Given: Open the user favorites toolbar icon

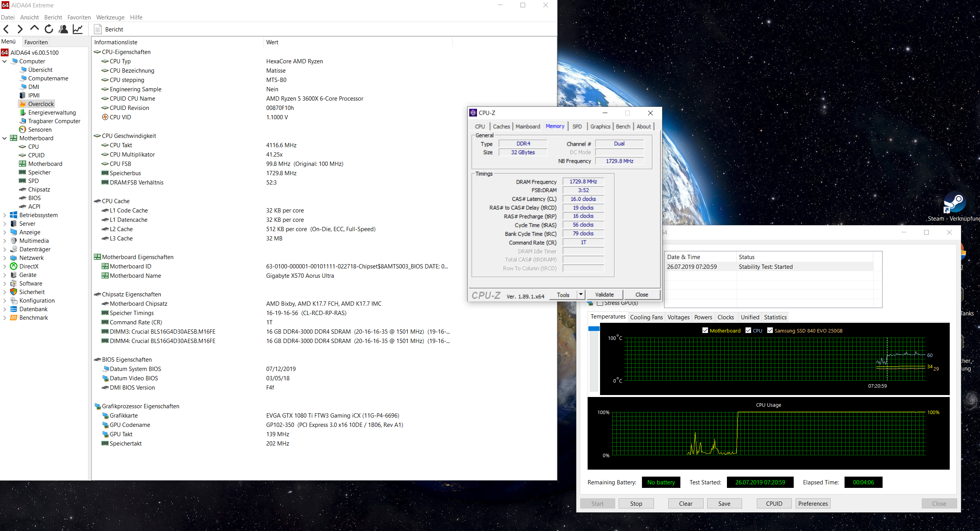Looking at the screenshot, I should pos(63,29).
